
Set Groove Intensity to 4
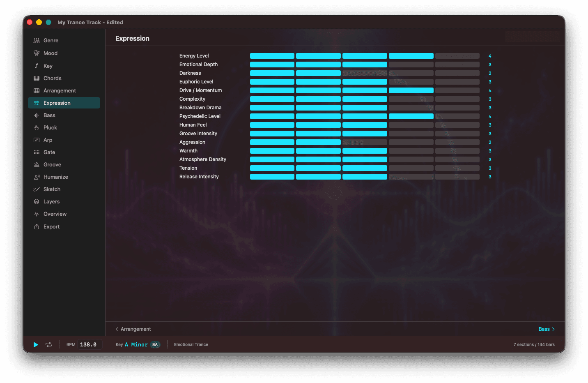(x=411, y=134)
